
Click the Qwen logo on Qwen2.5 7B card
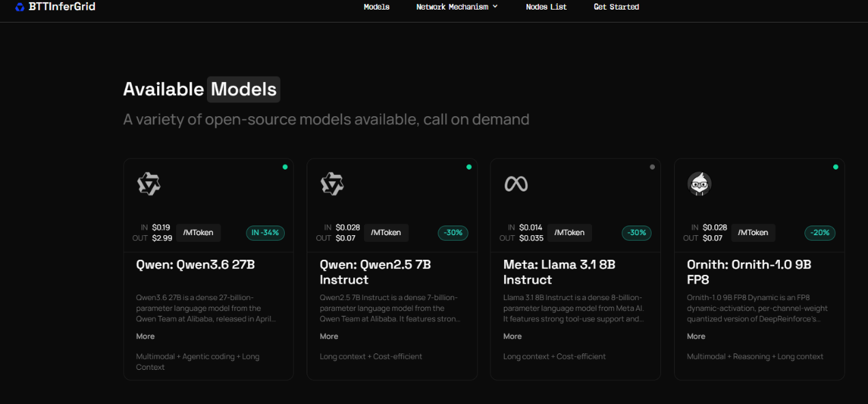click(x=332, y=184)
